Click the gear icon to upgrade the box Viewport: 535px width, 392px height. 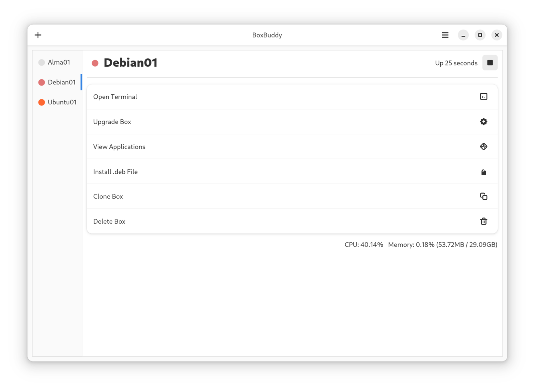coord(484,122)
